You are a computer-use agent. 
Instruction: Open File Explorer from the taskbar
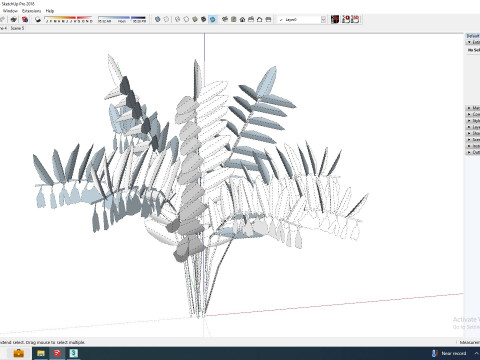pyautogui.click(x=41, y=353)
